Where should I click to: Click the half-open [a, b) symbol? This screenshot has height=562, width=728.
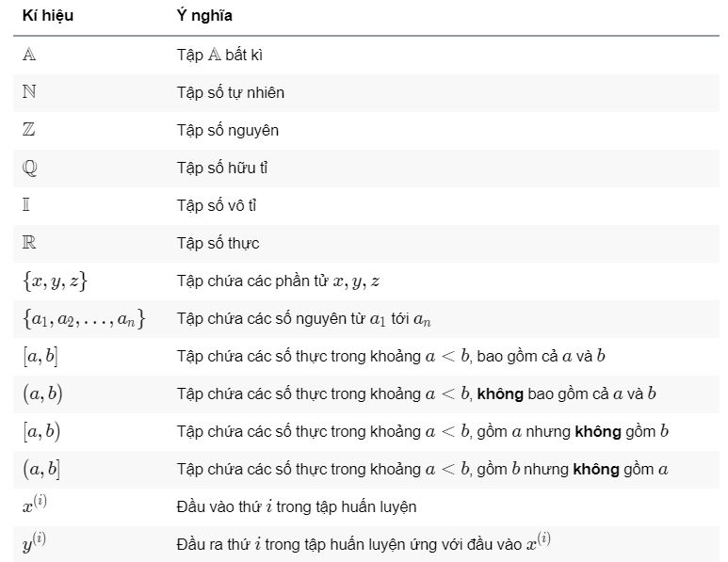point(41,431)
